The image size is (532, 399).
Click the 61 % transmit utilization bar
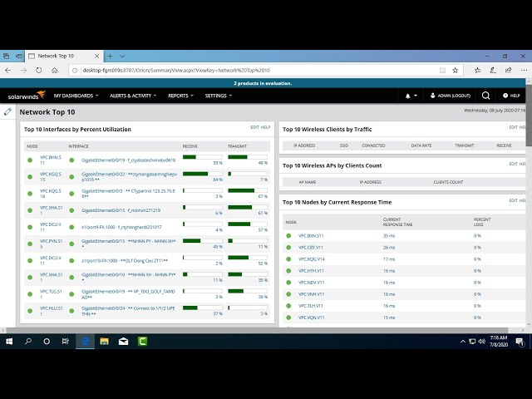click(x=248, y=207)
